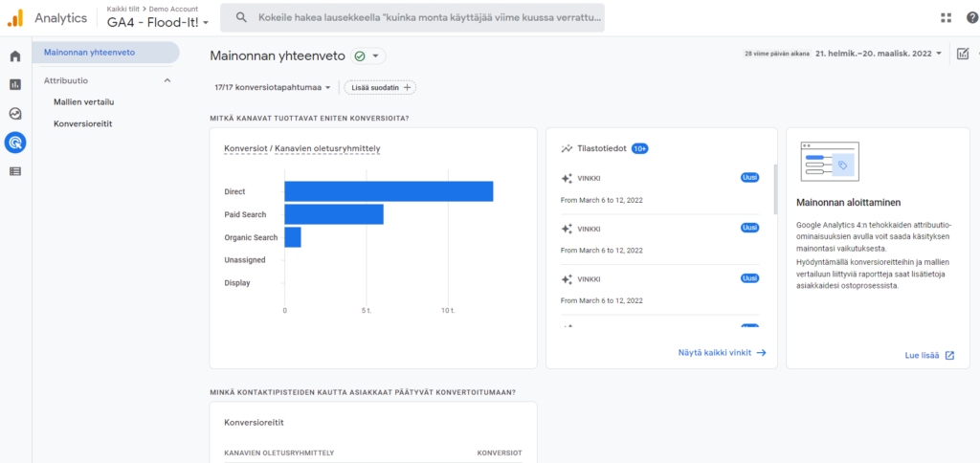980x463 pixels.
Task: Click the Unassigned channel label
Action: coord(244,260)
